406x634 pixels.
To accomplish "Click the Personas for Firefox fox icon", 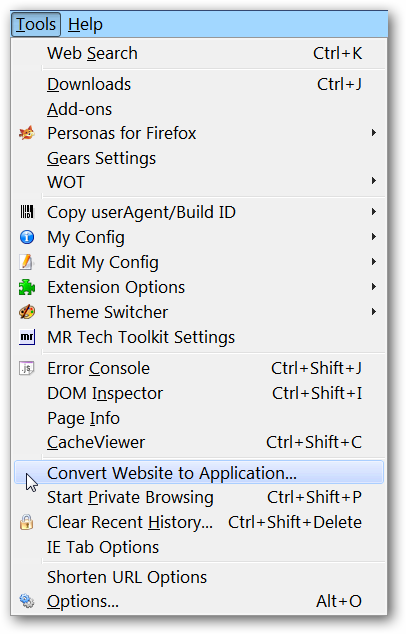I will point(27,133).
